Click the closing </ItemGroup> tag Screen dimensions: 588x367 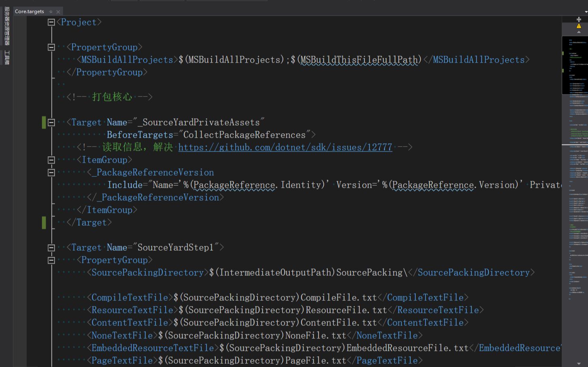pyautogui.click(x=107, y=210)
